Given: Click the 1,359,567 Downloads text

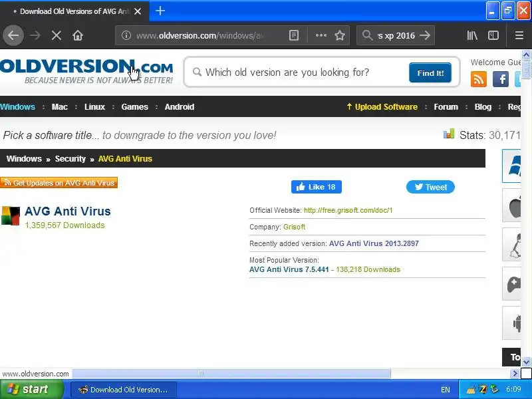Looking at the screenshot, I should [65, 225].
